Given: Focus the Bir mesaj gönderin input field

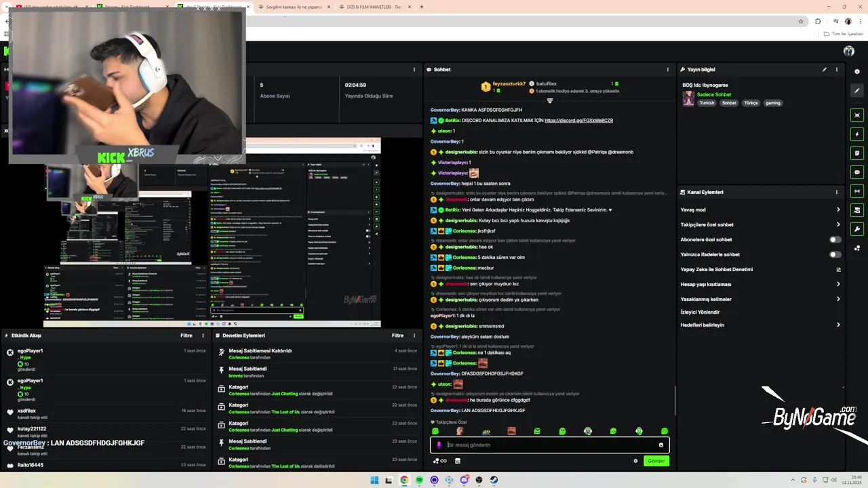Looking at the screenshot, I should [549, 445].
